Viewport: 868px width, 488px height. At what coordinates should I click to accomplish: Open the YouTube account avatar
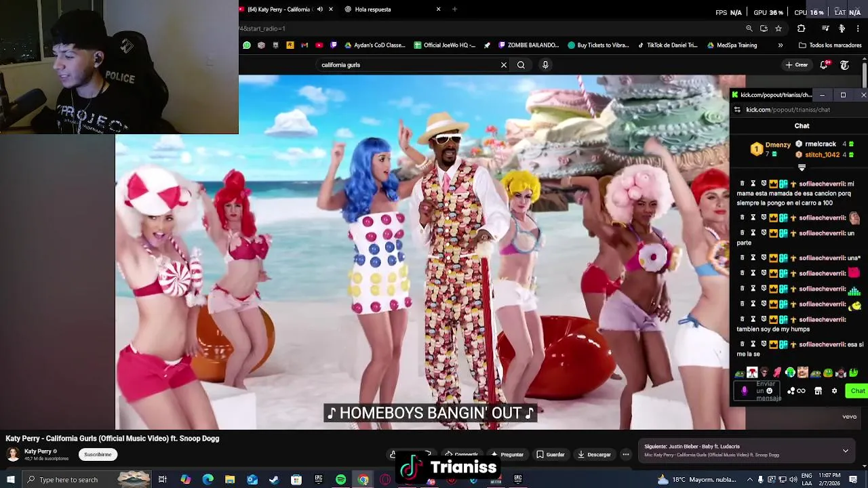844,65
